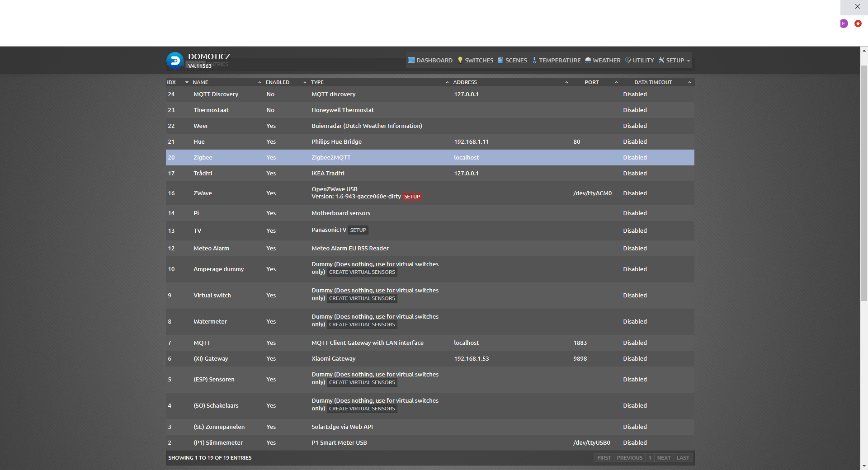Sort the table by Data Timeout arrow
This screenshot has height=470, width=868.
pyautogui.click(x=689, y=82)
